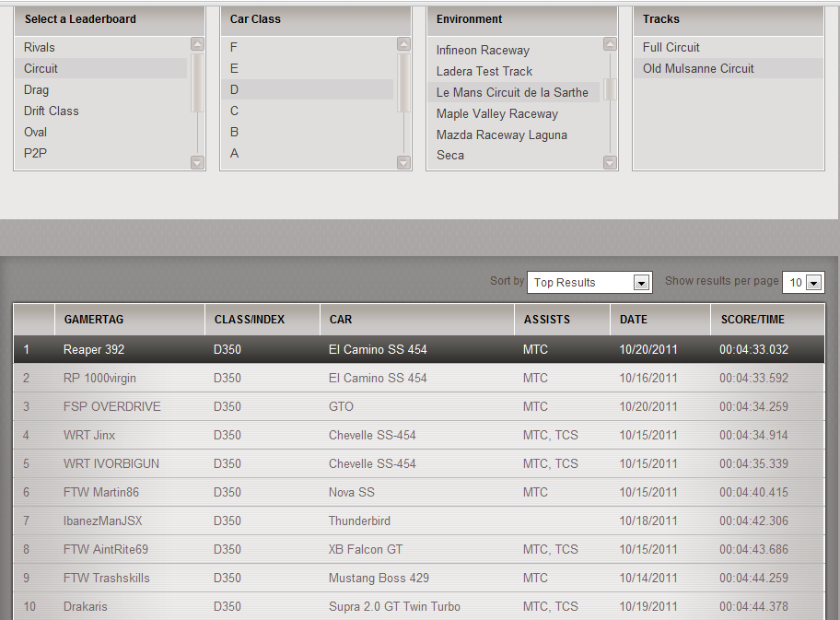
Task: Select Drag leaderboard type
Action: (x=37, y=89)
